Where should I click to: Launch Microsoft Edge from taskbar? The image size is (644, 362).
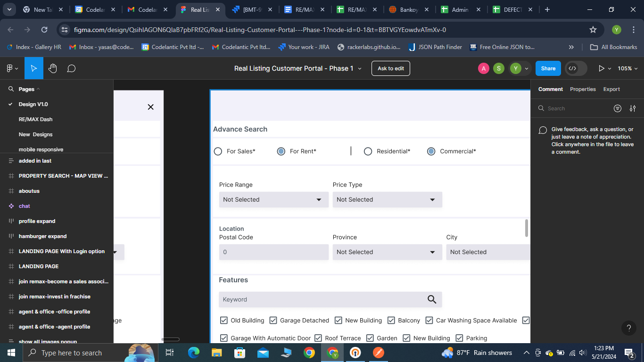(x=194, y=353)
